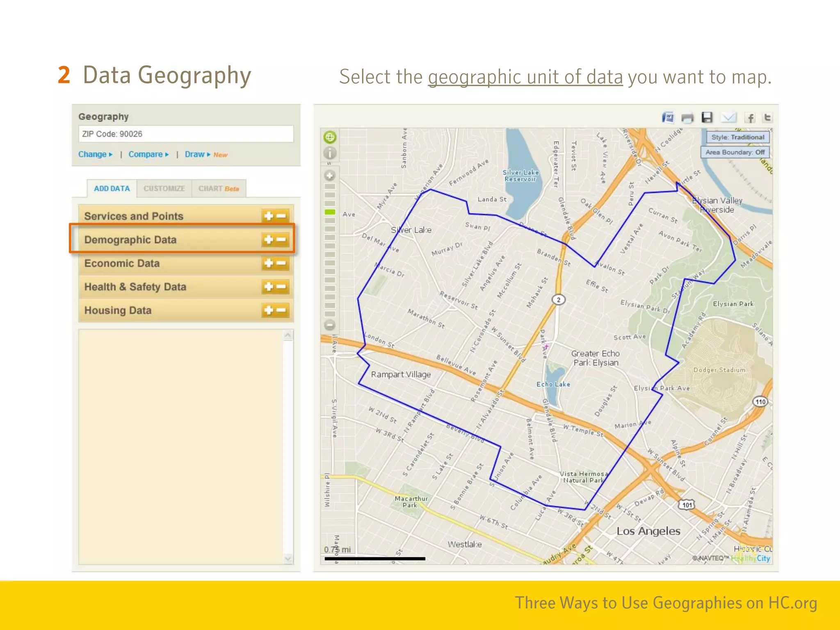The width and height of the screenshot is (840, 630).
Task: Expand Housing Data section plus
Action: point(269,310)
